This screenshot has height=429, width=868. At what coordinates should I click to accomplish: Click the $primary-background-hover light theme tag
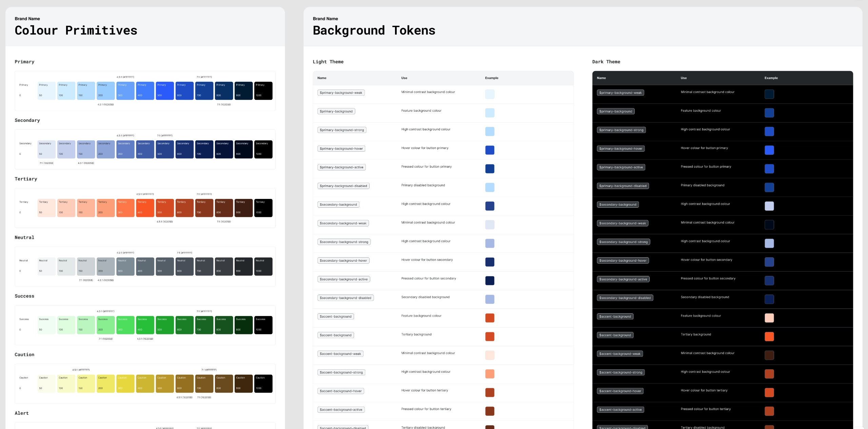click(x=341, y=149)
